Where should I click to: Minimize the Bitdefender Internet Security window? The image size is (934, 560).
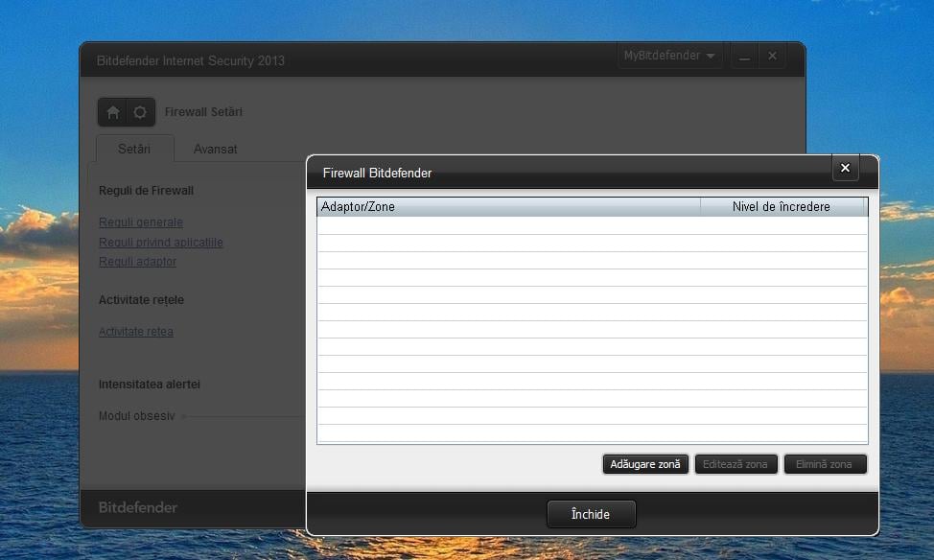pos(744,56)
